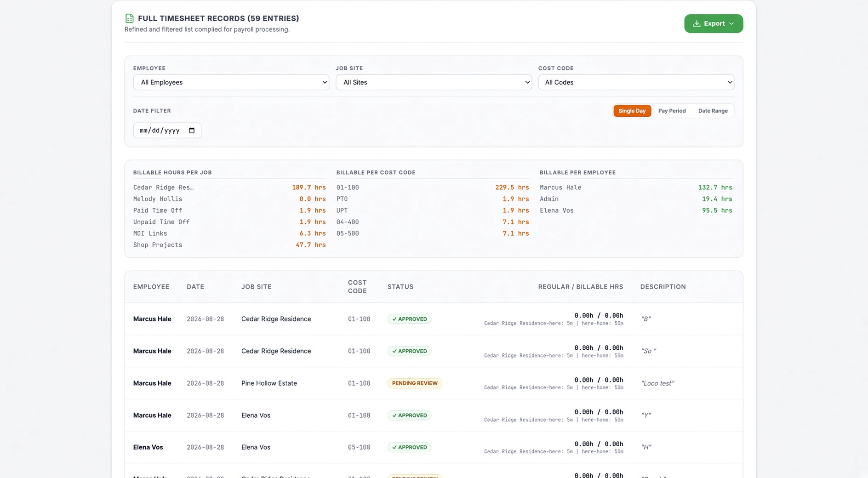Open the All Employees dropdown
The image size is (868, 478).
(231, 82)
